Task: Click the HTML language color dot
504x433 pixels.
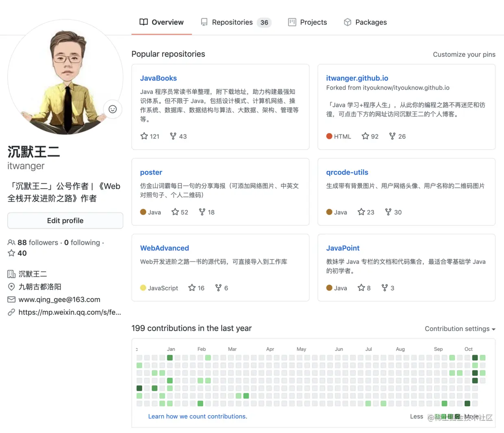Action: [329, 136]
